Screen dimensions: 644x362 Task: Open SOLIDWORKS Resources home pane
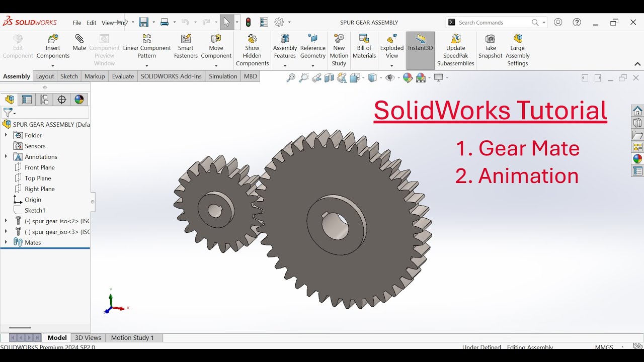[637, 111]
